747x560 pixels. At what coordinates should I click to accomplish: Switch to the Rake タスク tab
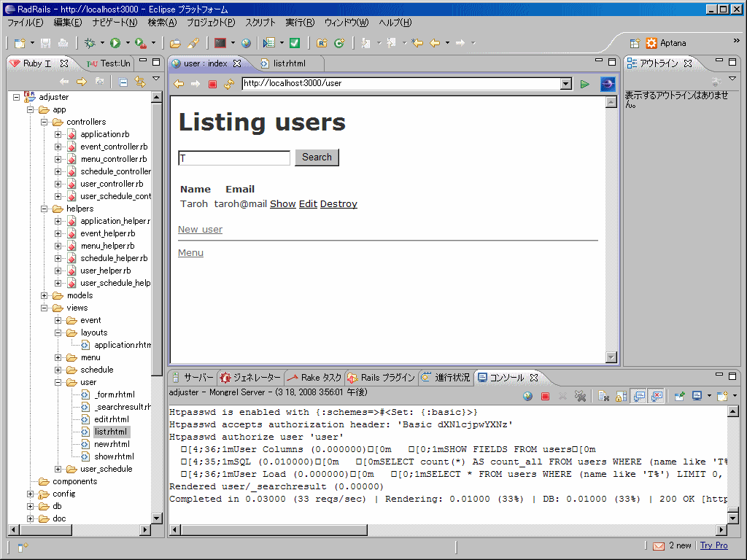315,378
